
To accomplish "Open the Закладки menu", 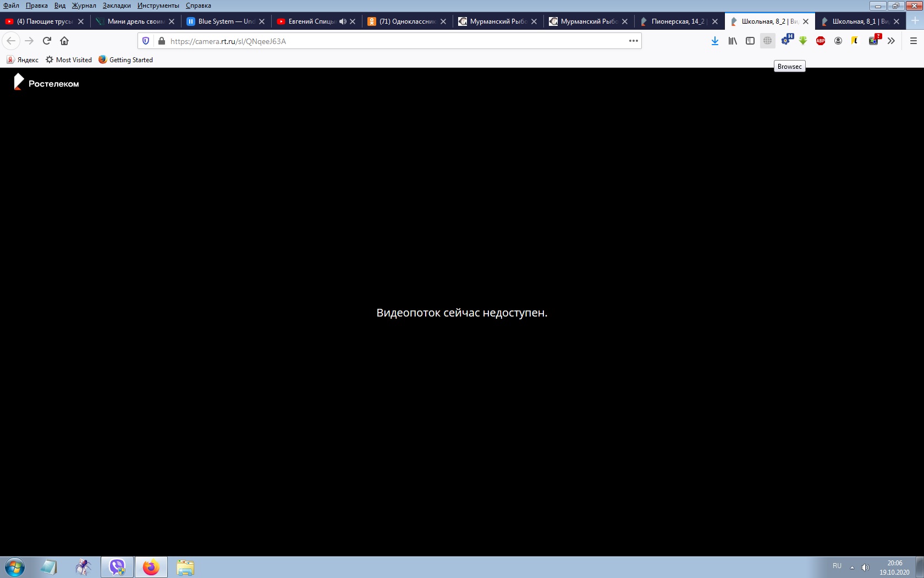I will 117,6.
